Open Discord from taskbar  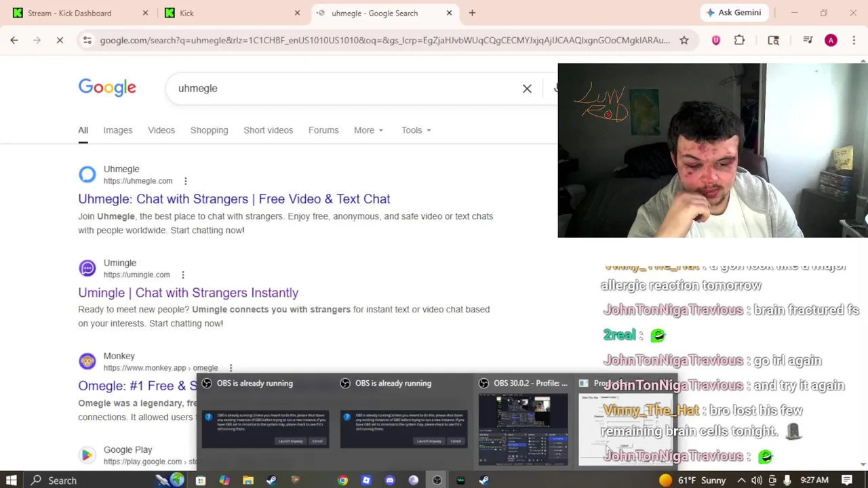(x=390, y=481)
